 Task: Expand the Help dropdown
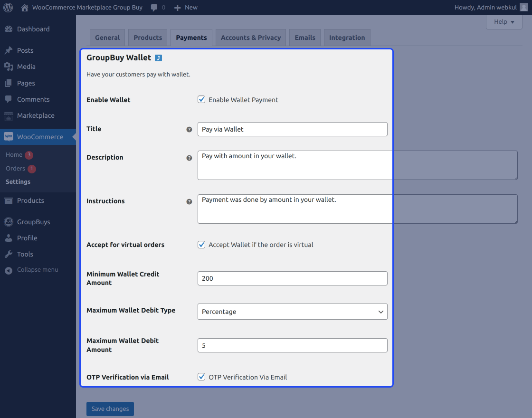point(504,22)
